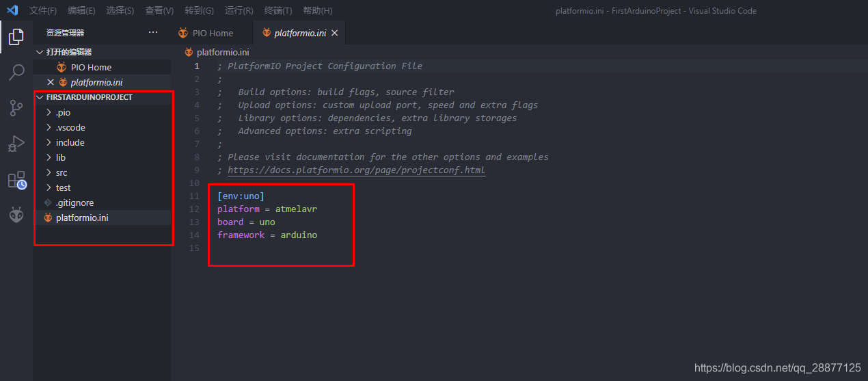This screenshot has height=381, width=868.
Task: Expand the .vscode folder
Action: click(49, 128)
